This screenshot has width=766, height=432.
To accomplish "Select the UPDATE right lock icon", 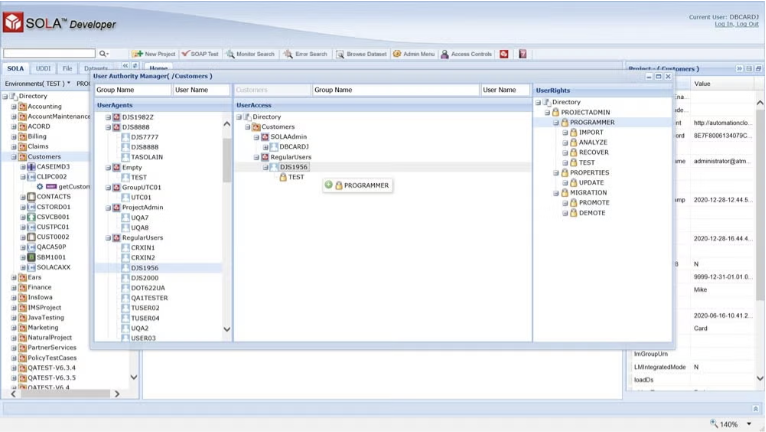I will pyautogui.click(x=574, y=182).
